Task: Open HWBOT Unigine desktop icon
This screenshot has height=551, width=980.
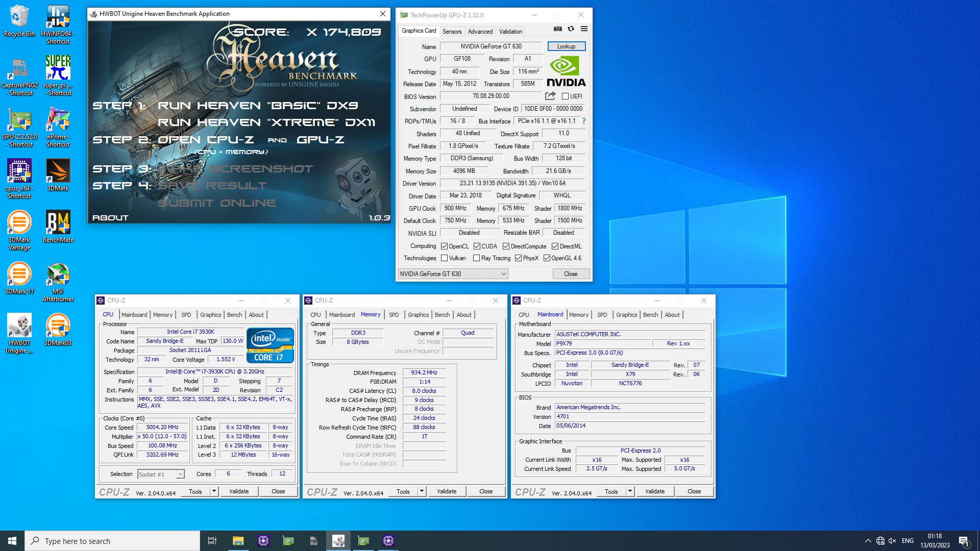Action: coord(19,334)
